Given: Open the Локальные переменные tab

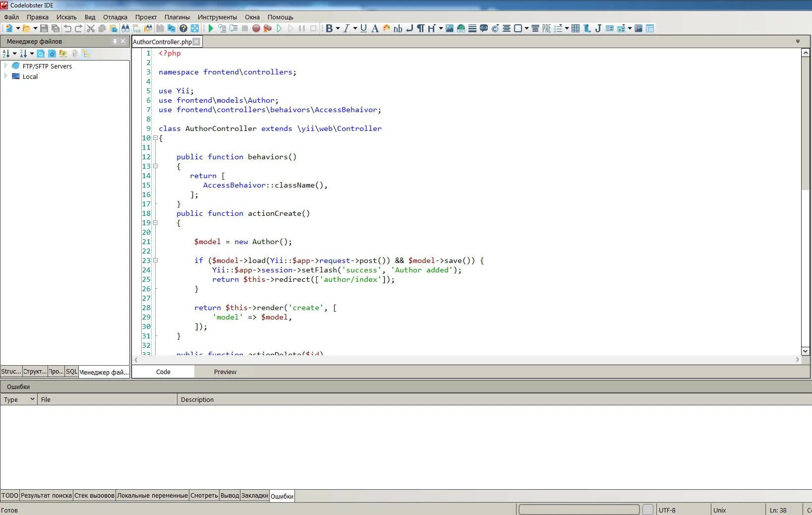Looking at the screenshot, I should pos(152,495).
